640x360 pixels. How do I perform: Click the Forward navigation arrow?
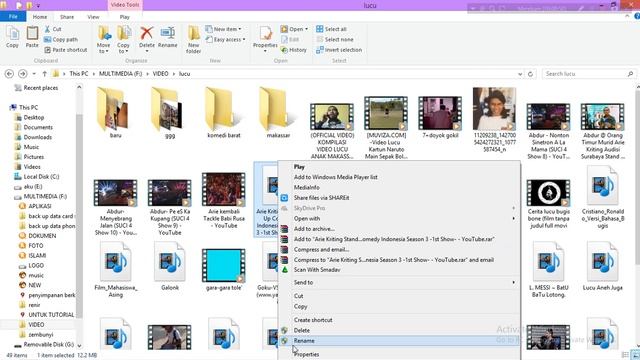tap(22, 74)
